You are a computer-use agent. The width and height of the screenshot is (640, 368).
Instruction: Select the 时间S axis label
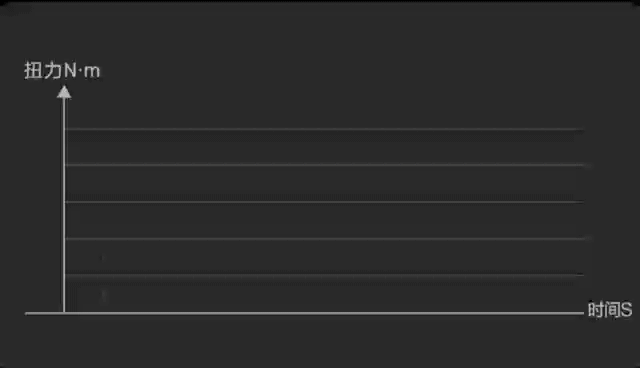(610, 310)
